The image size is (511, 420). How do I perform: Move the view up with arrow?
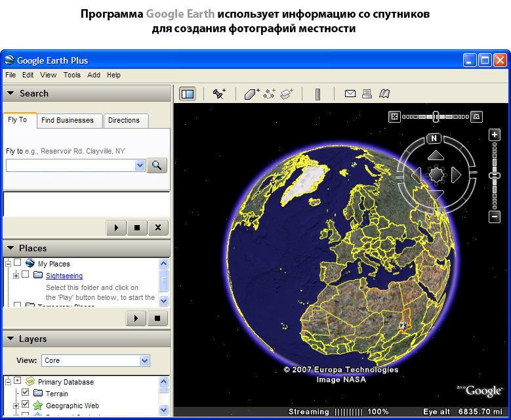pos(436,156)
